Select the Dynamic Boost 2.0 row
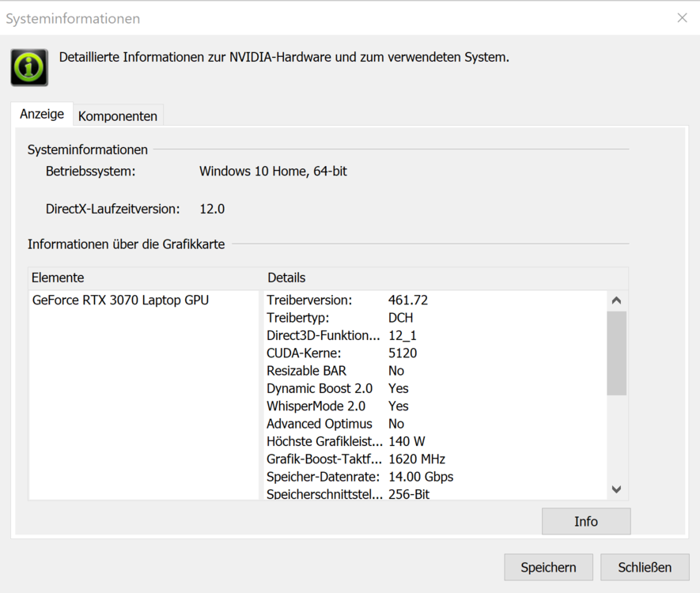Screen dimensions: 700x593 [338, 388]
